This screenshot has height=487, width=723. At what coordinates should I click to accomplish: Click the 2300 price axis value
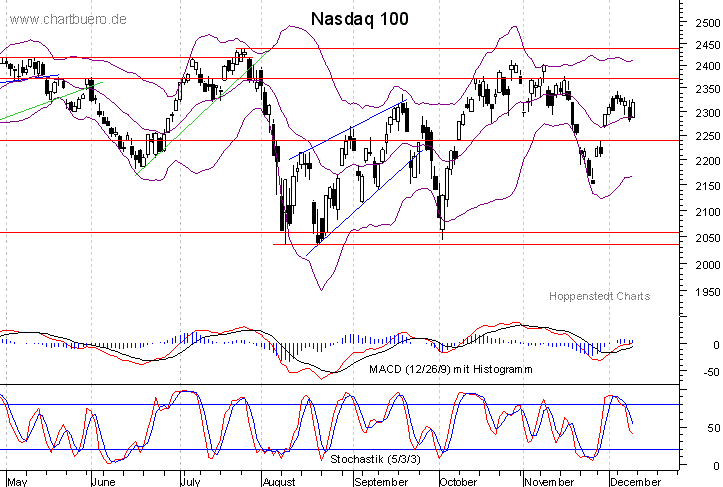point(707,113)
